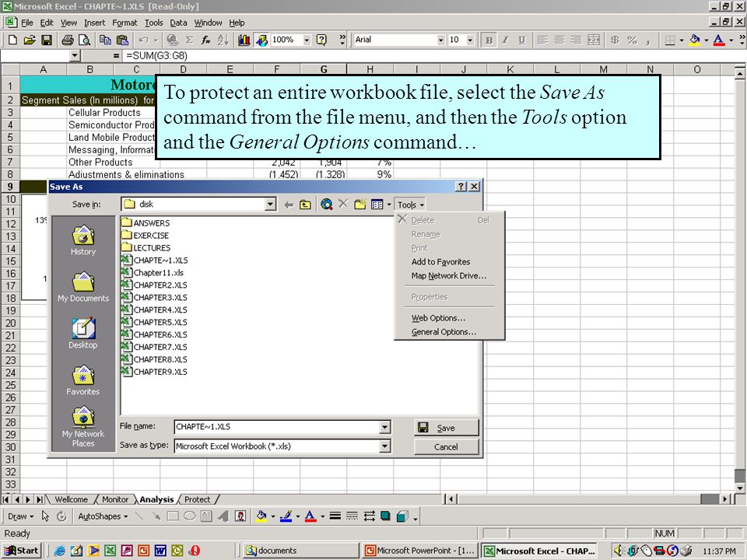Click the Save button in dialog
Viewport: 747px width, 560px height.
446,428
